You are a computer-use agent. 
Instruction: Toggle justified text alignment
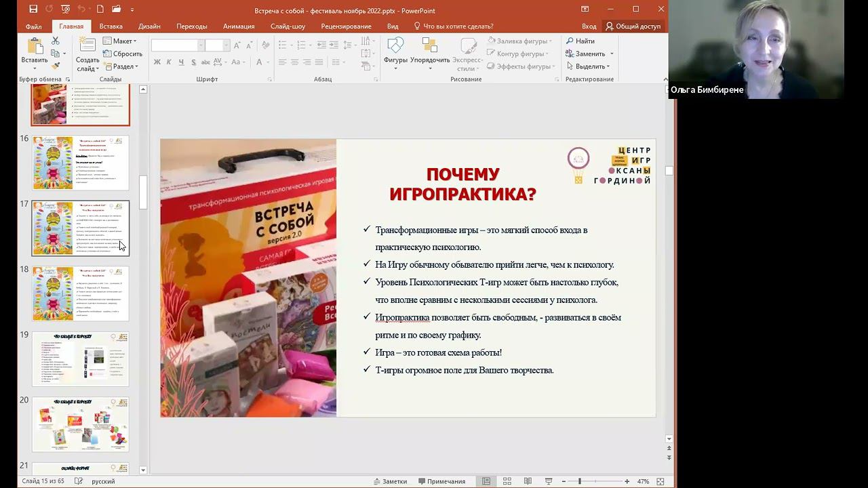(x=319, y=62)
